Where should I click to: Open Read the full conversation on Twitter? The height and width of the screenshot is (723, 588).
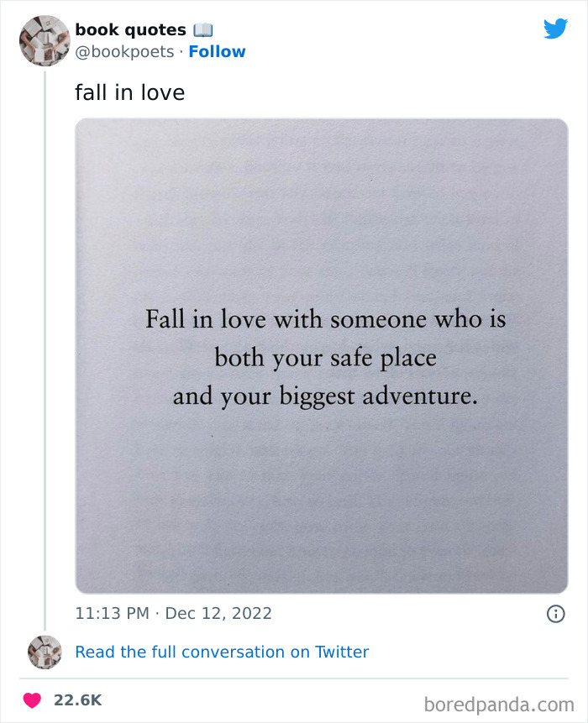pyautogui.click(x=222, y=652)
